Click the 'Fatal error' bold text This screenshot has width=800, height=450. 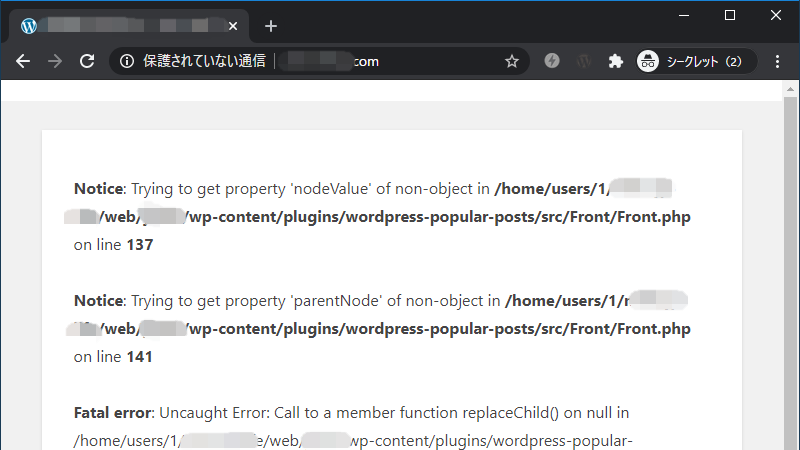113,412
